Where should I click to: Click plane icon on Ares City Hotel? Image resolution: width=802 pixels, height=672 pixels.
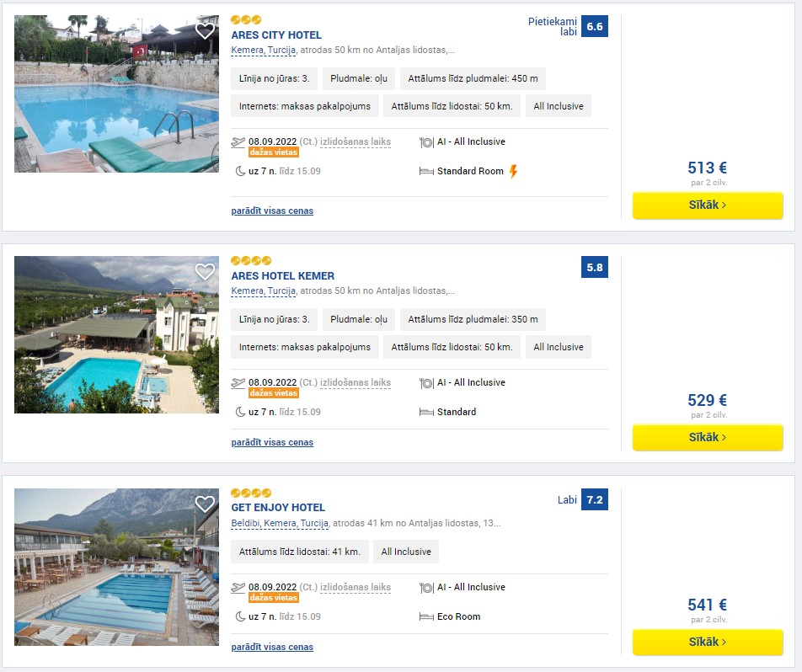coord(238,142)
